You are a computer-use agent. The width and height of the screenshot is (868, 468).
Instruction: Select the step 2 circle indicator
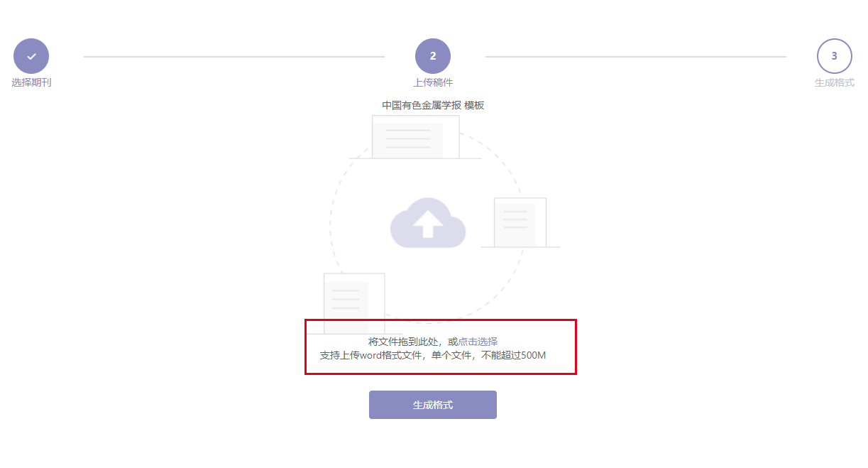click(x=433, y=56)
